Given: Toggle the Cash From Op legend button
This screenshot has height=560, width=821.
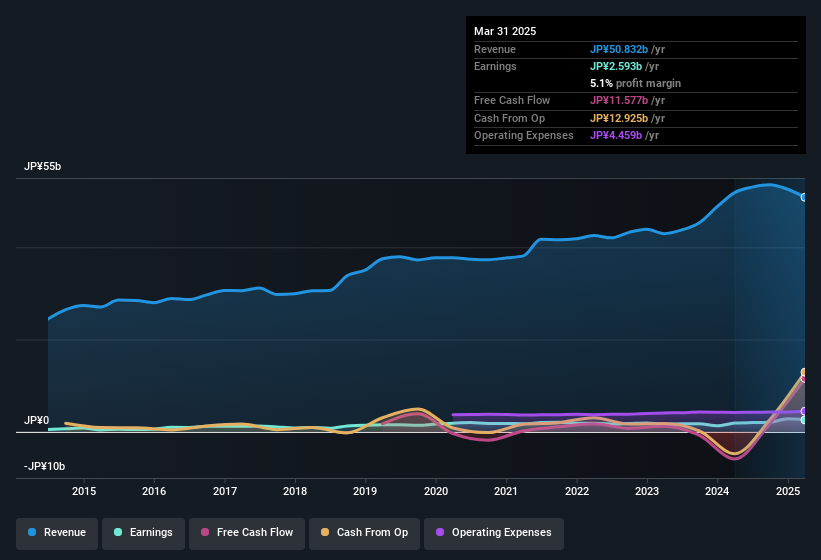Looking at the screenshot, I should (x=364, y=533).
